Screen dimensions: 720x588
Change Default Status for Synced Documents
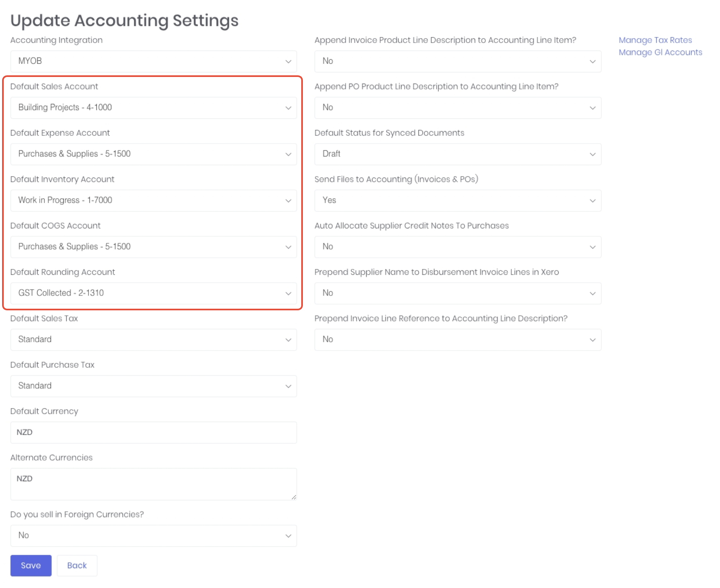(458, 154)
